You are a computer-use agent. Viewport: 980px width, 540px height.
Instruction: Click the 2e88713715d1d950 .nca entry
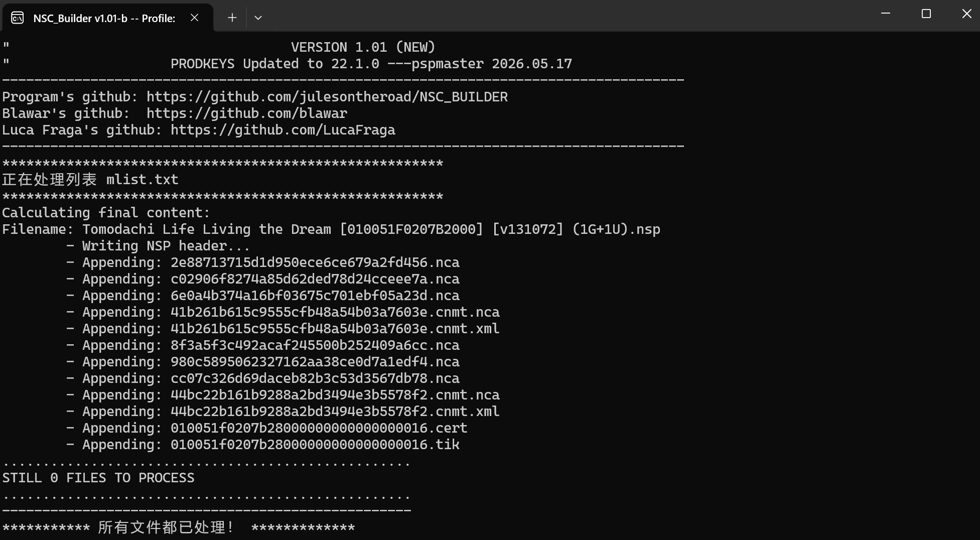[315, 262]
